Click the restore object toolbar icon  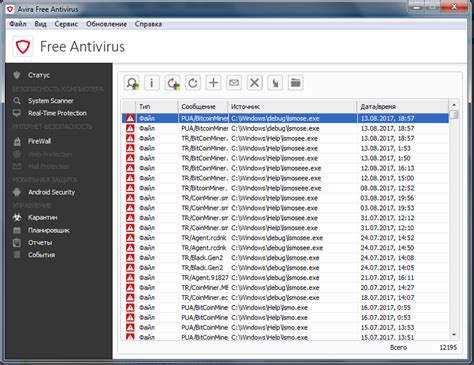click(x=172, y=83)
